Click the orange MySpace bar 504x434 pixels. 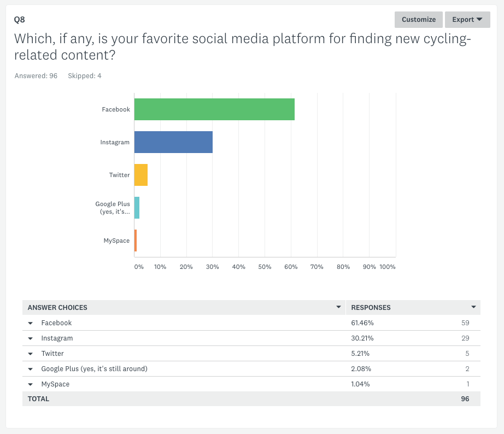(136, 241)
